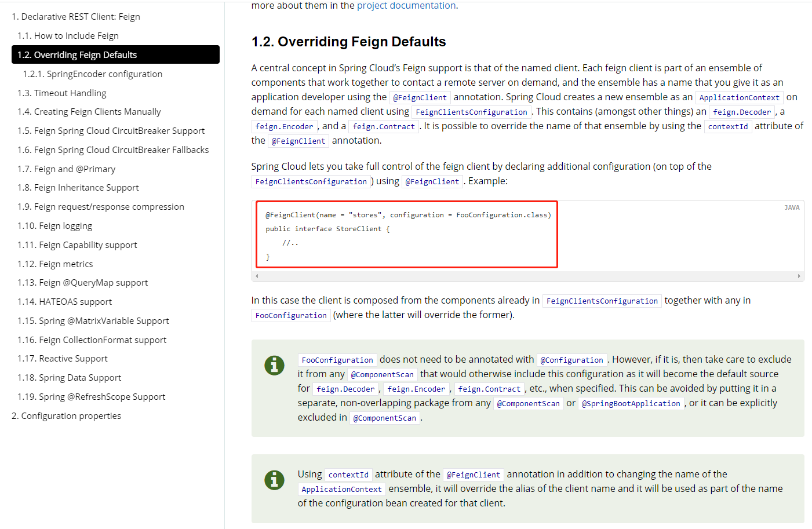
Task: Open '1.2.1. SpringEncoder configuration' subsection
Action: (x=93, y=74)
